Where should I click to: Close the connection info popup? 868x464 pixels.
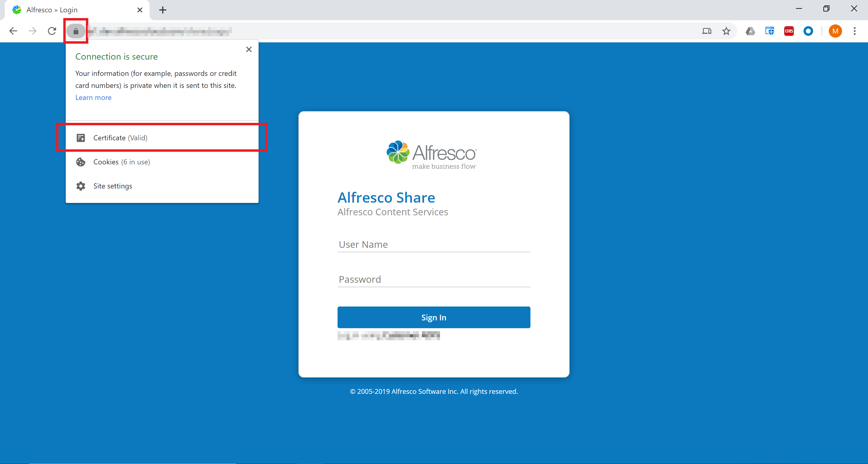click(x=249, y=49)
